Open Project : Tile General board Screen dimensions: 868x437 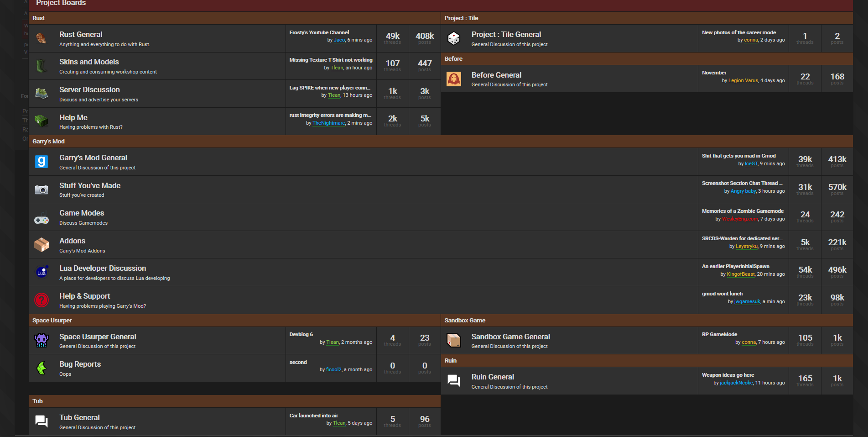coord(506,34)
